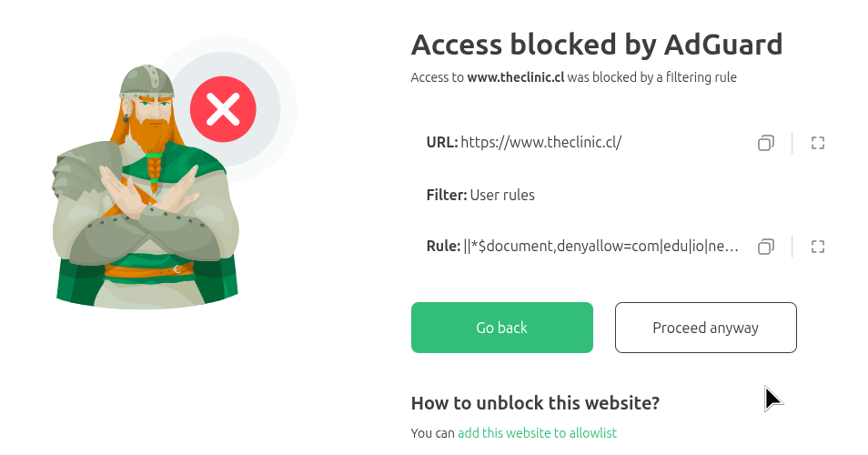Click the bold URL label

pos(441,142)
